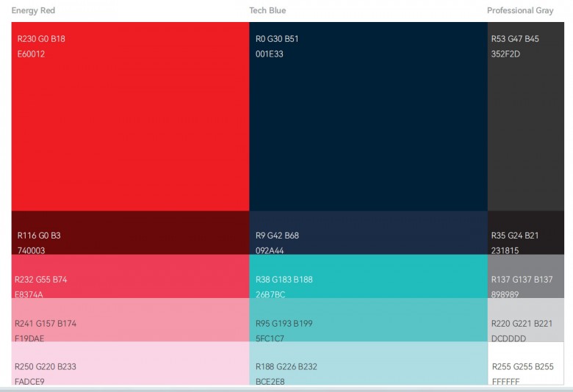Screen dimensions: 573x392
Task: Choose the dark maroon 740003 swatch
Action: [x=130, y=233]
